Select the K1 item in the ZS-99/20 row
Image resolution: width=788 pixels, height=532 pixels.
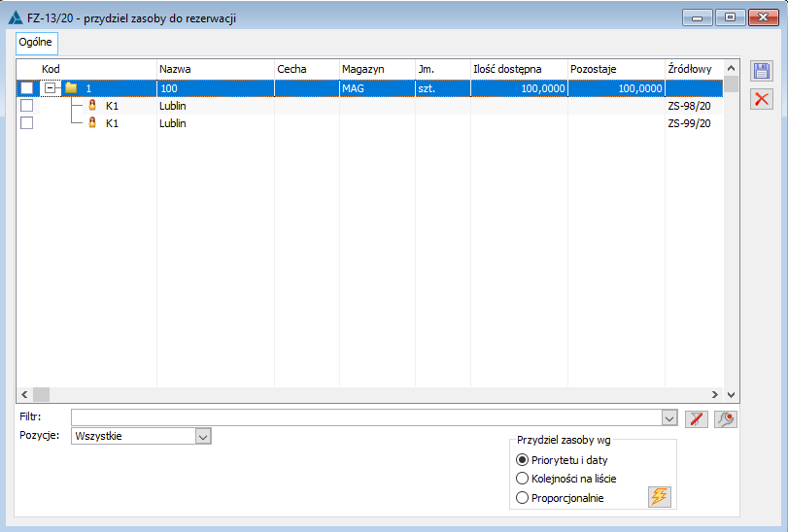(x=112, y=123)
